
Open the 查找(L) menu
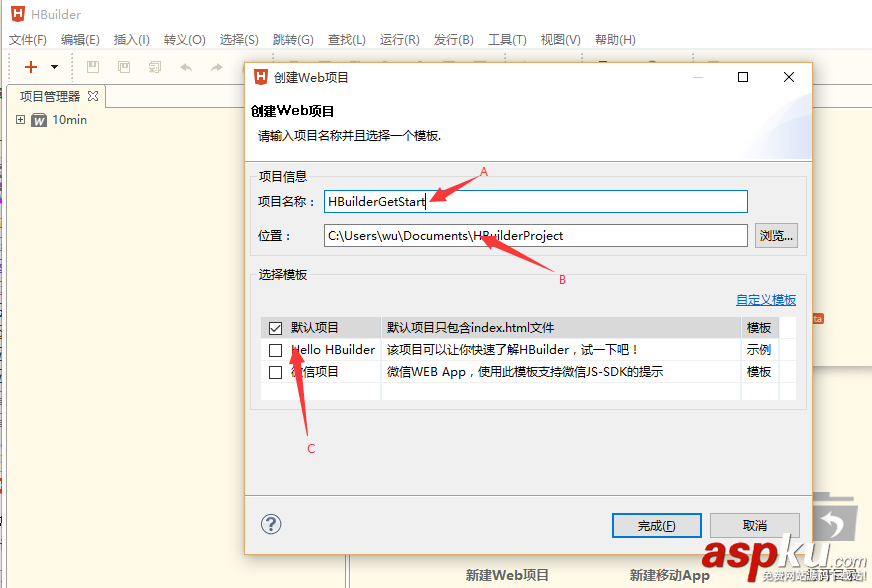pos(346,39)
